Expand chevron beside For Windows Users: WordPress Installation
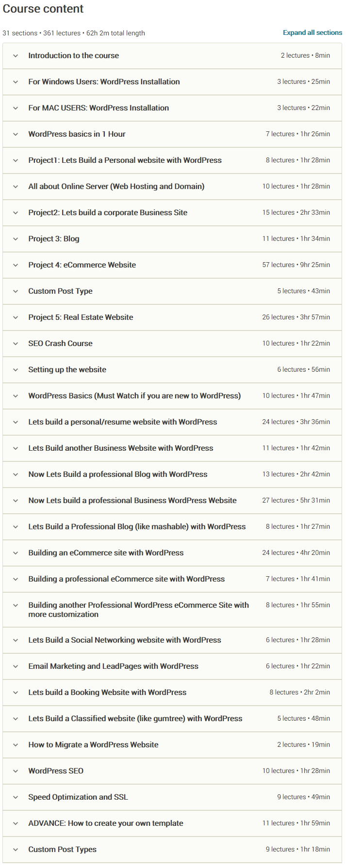Screen dimensions: 346x868 click(x=16, y=82)
